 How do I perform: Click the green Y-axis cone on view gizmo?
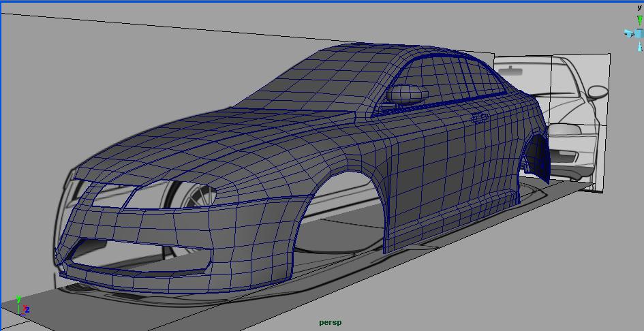(639, 20)
